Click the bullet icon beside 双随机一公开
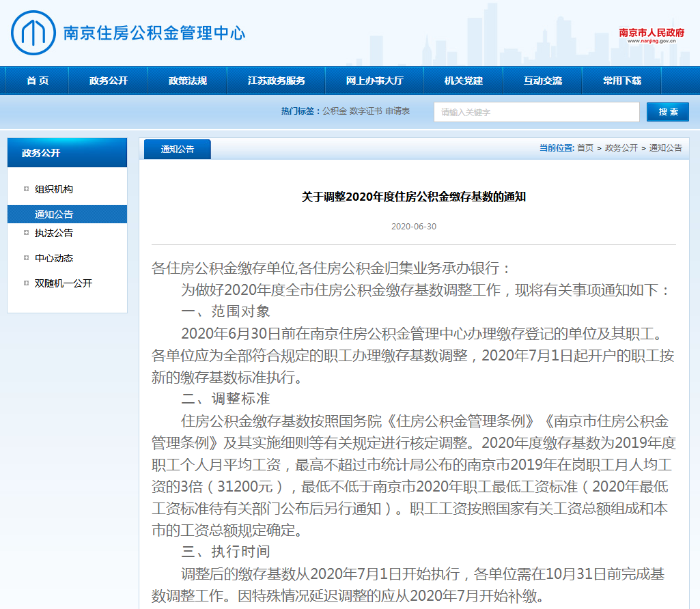Image resolution: width=700 pixels, height=609 pixels. point(26,283)
